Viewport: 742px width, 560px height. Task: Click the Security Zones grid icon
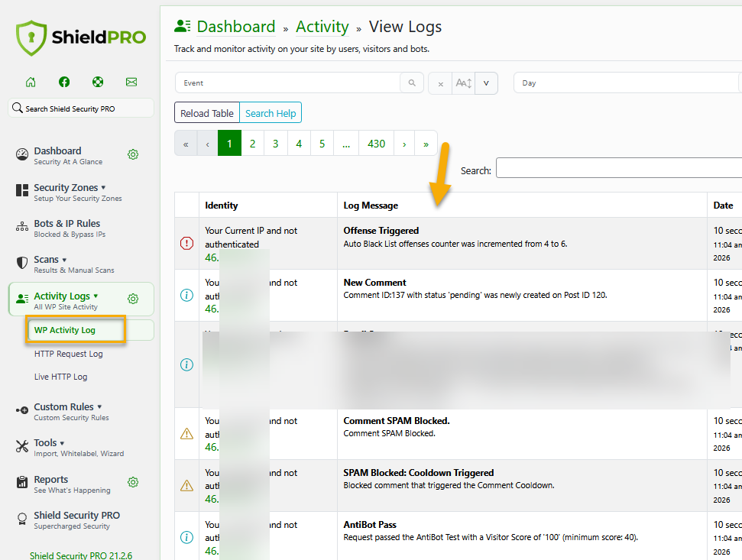pos(22,190)
